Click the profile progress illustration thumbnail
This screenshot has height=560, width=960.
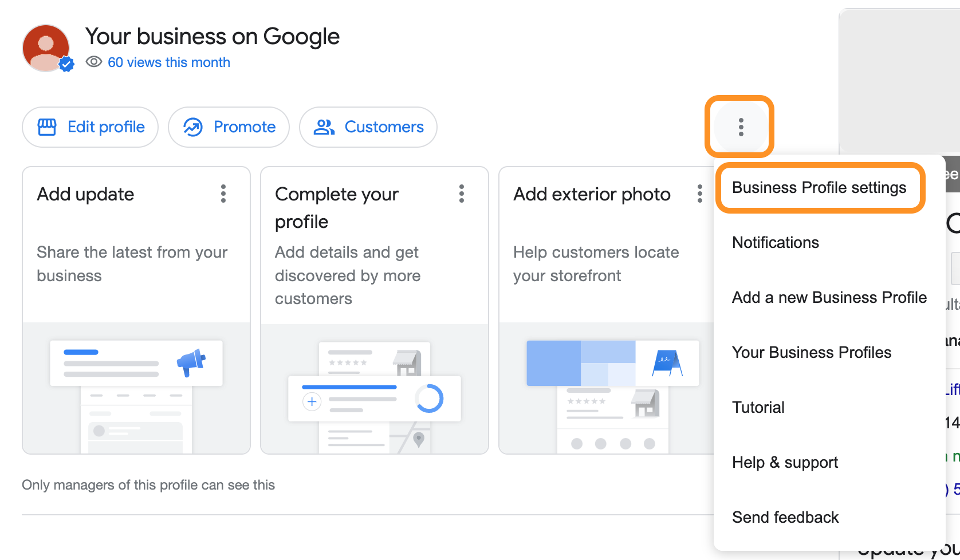(x=375, y=389)
